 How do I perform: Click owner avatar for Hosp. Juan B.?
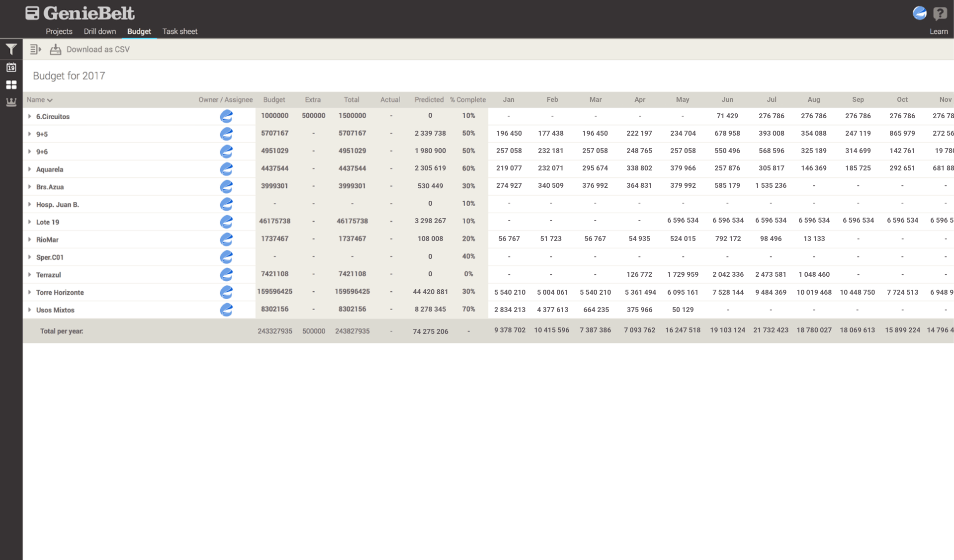pos(226,204)
